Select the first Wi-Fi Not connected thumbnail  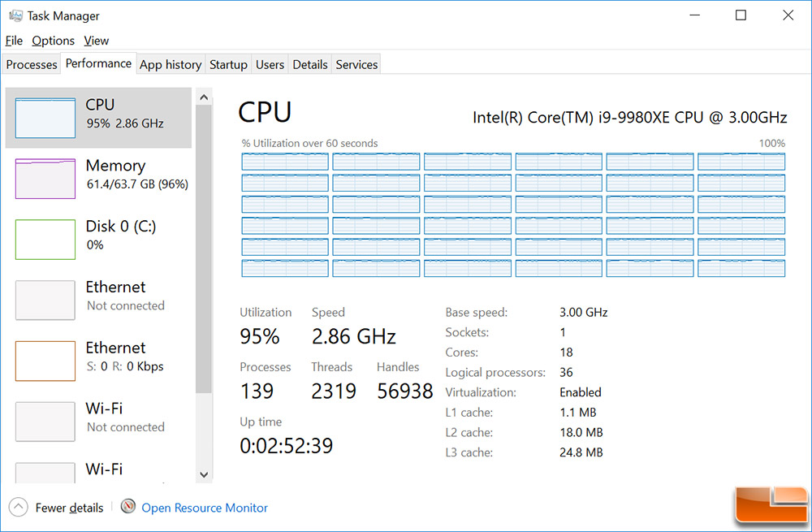point(45,422)
